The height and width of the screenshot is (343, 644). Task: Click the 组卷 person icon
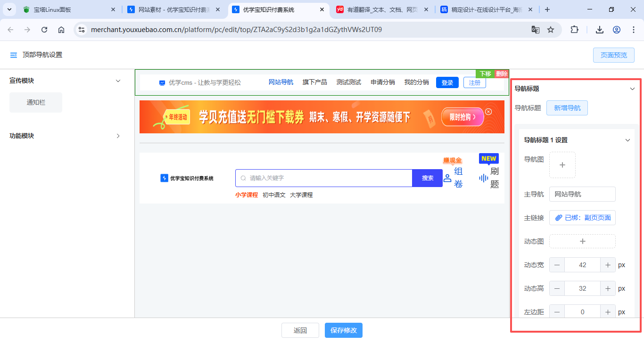(447, 178)
